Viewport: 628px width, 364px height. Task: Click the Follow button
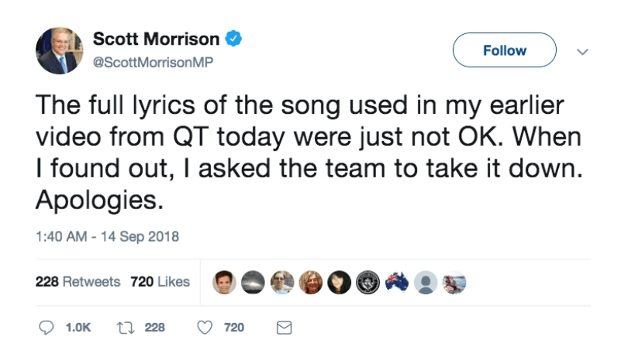coord(504,51)
